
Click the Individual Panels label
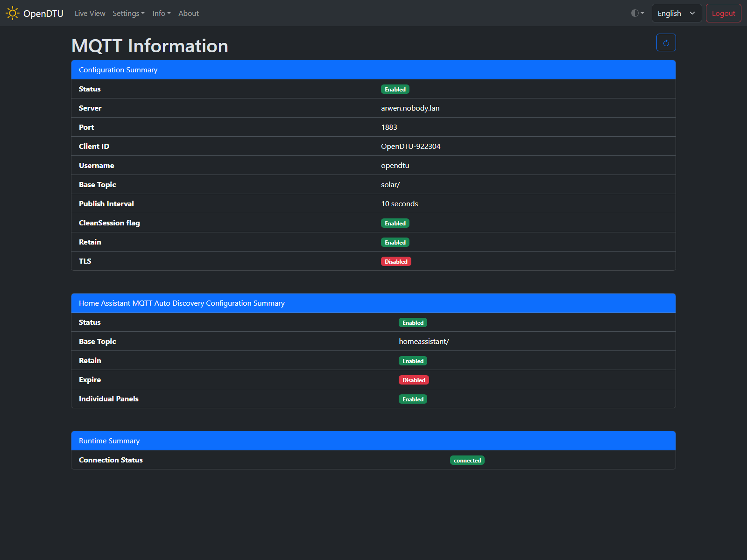coord(108,399)
